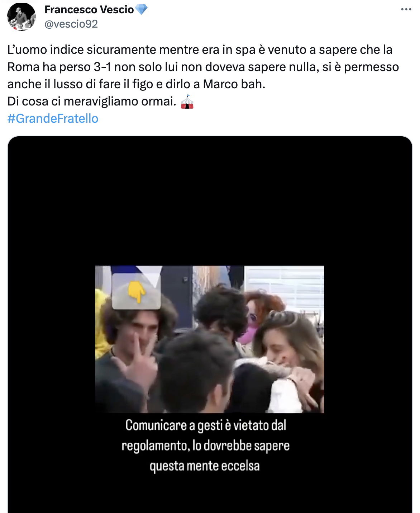Click the blue diamond emoji beside the name
The width and height of the screenshot is (420, 513).
141,10
